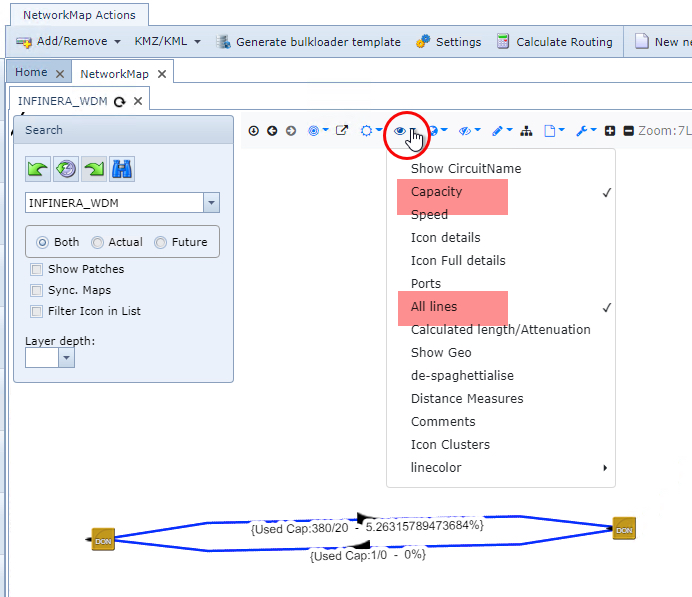The image size is (692, 597).
Task: Click Generate bulkloader template button
Action: 309,42
